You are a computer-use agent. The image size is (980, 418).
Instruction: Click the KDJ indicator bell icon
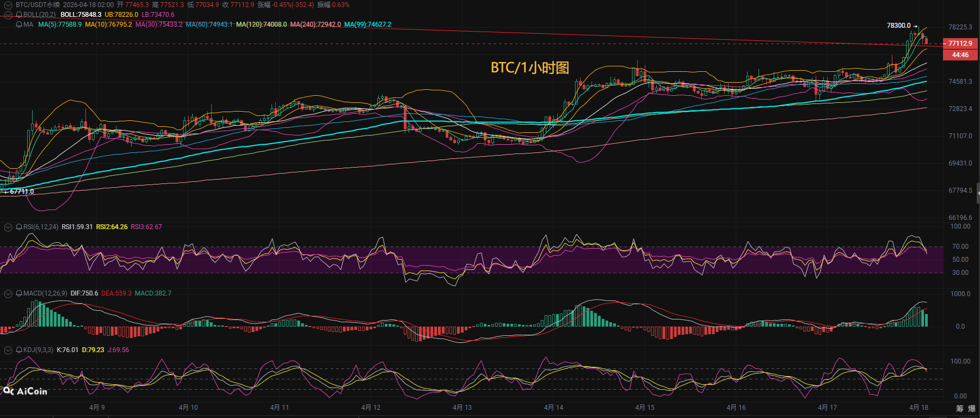point(20,350)
